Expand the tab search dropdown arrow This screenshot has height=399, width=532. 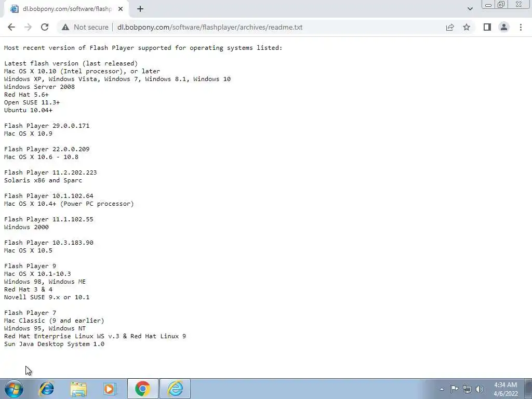click(470, 9)
